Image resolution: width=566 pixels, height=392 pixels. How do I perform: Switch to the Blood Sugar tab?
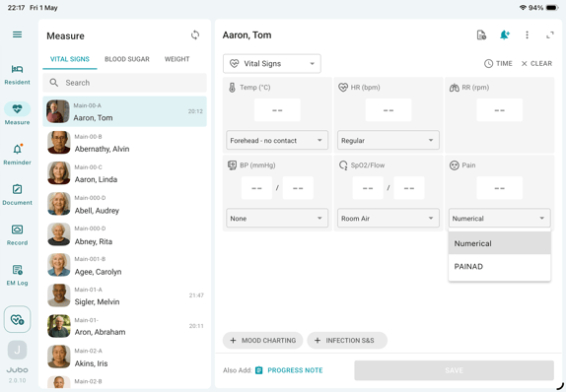127,59
